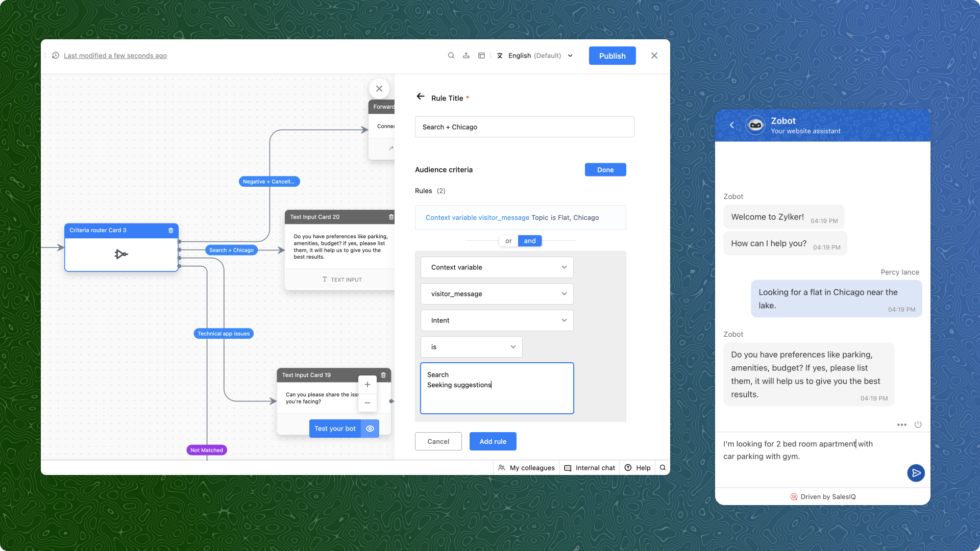Select the 'and' rule operator
Viewport: 980px width, 551px height.
coord(530,241)
